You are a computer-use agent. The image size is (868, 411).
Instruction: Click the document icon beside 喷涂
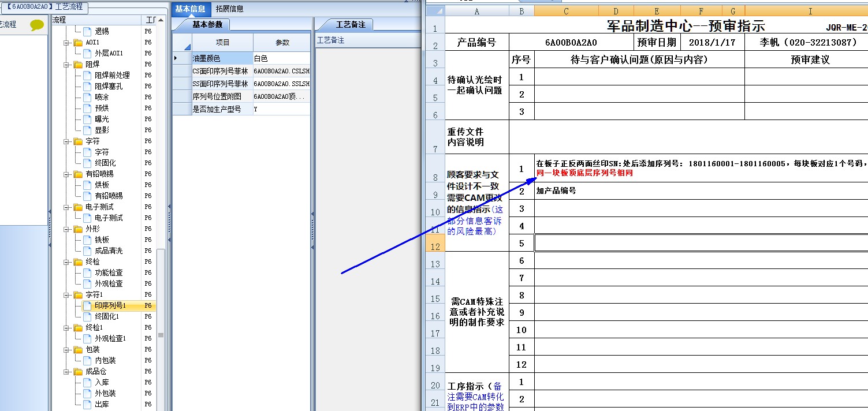tap(87, 97)
